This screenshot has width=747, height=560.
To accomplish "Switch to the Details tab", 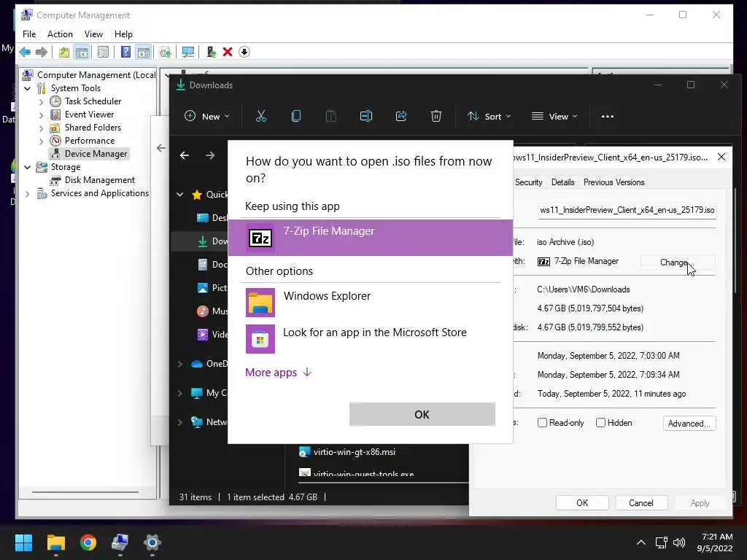I will click(x=562, y=182).
